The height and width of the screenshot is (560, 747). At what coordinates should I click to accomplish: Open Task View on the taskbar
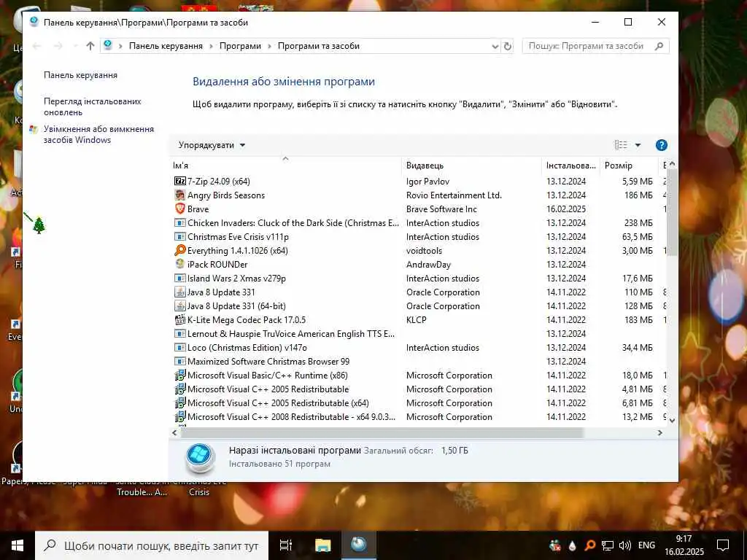pos(286,545)
